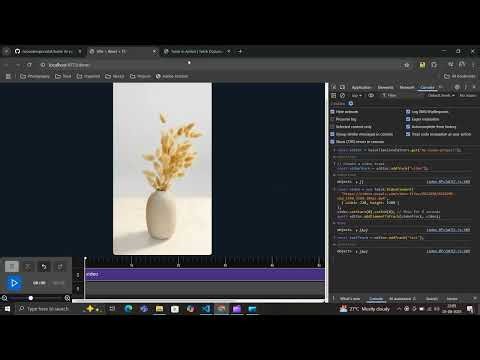Screen dimensions: 480x360
Task: Go back using the browser back arrow
Action: point(6,65)
